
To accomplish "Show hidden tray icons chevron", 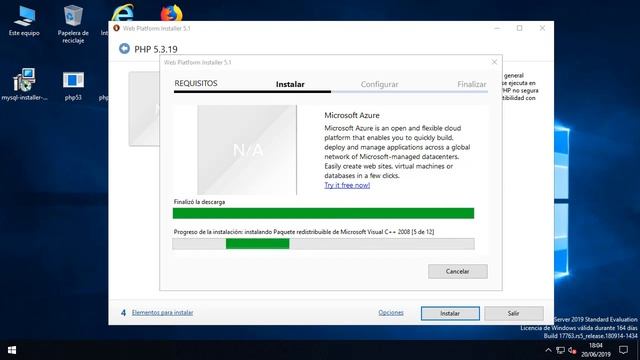I will tap(548, 350).
